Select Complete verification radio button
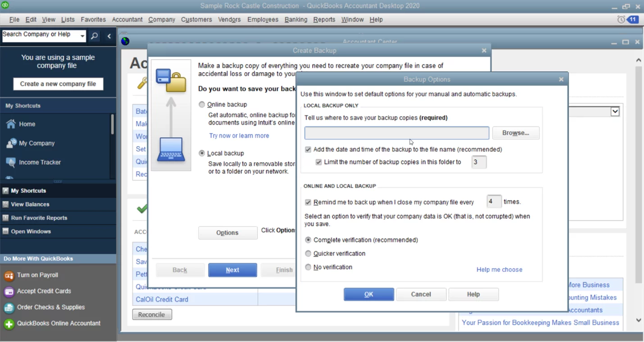This screenshot has height=342, width=644. [x=308, y=240]
